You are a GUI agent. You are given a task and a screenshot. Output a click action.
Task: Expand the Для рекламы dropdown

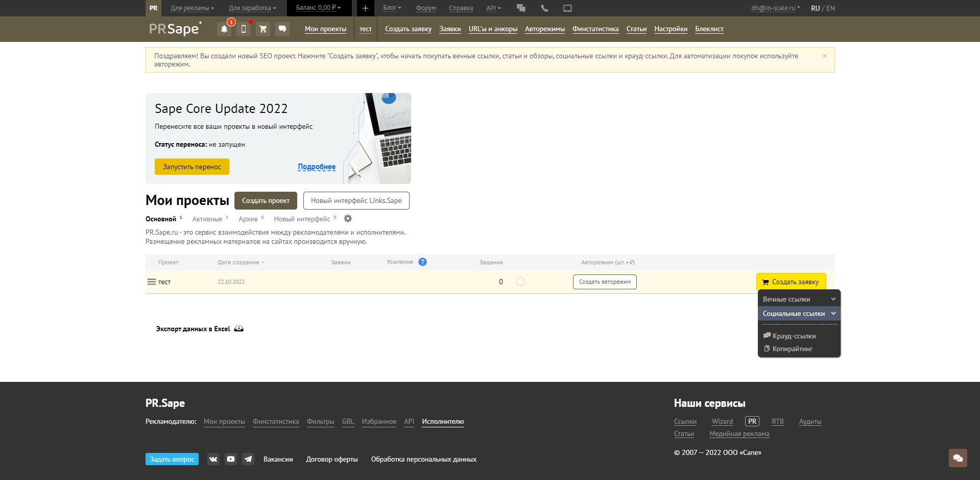pos(193,8)
